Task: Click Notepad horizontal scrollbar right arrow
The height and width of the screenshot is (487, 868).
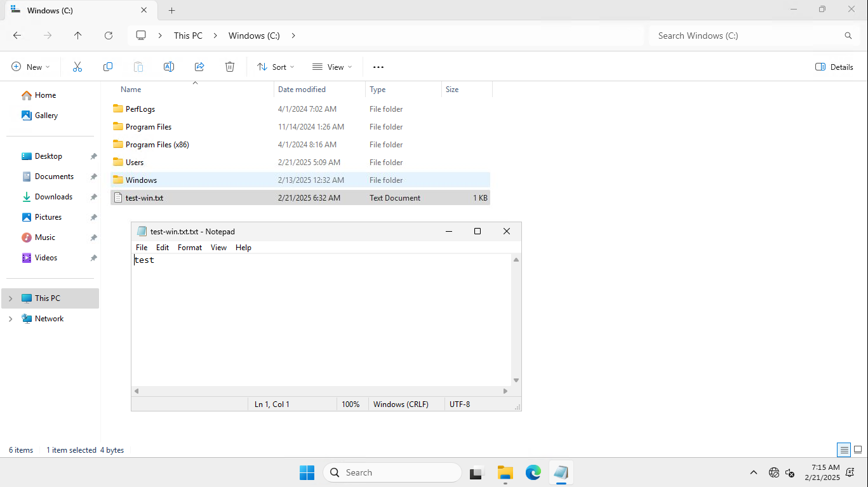Action: point(505,391)
